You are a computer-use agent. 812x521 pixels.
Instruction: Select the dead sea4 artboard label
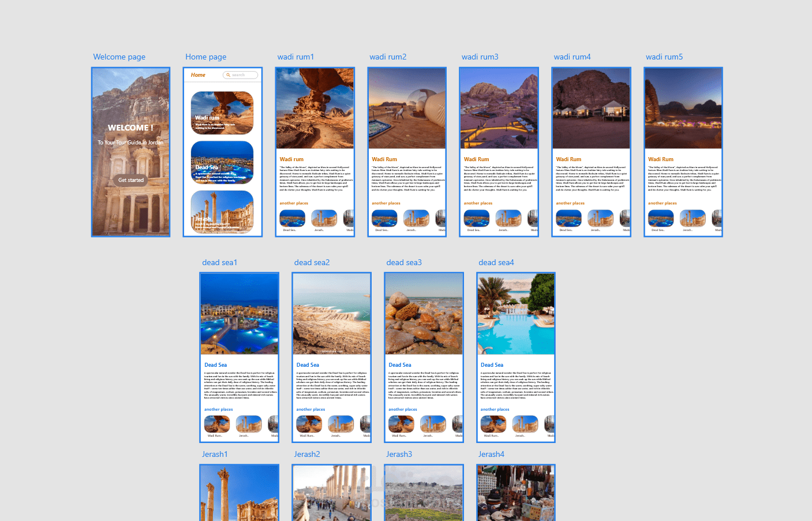496,262
